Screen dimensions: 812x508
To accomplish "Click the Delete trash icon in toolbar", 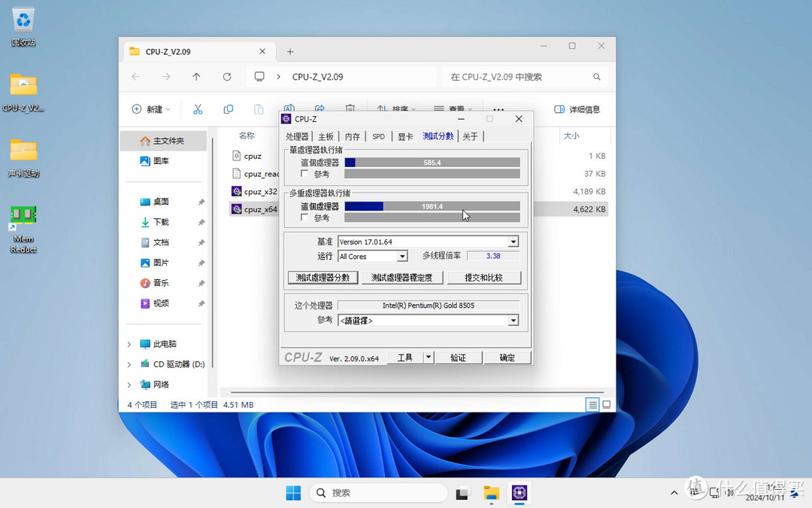I will tap(352, 108).
